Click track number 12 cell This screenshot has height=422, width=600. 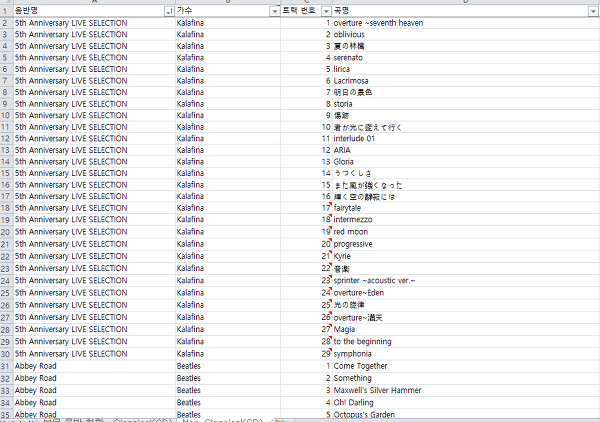point(306,150)
